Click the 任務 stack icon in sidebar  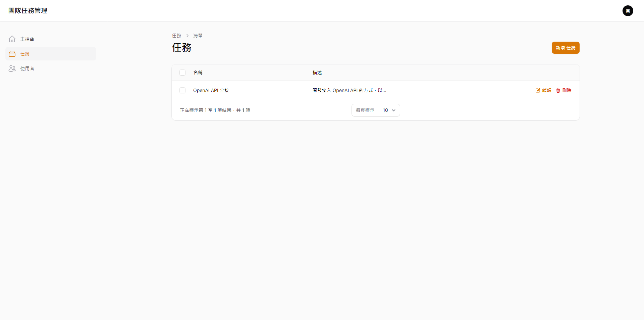(12, 54)
